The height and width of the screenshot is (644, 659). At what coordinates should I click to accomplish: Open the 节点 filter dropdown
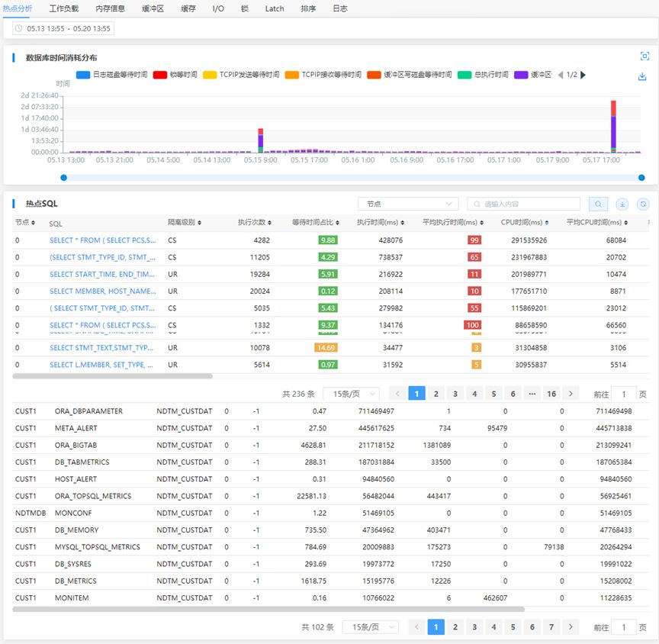[x=407, y=204]
